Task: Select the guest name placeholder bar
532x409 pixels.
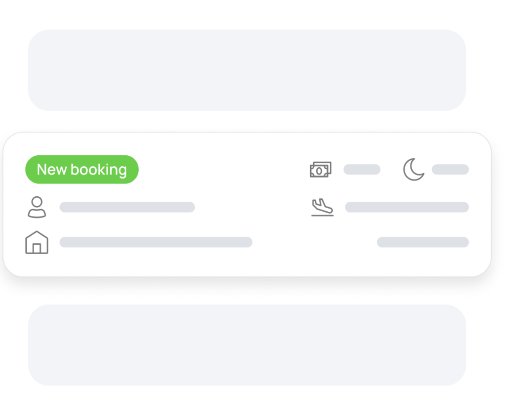Action: point(127,207)
